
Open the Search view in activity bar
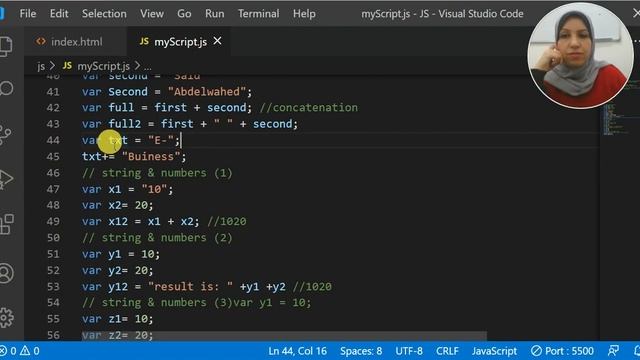click(x=6, y=88)
